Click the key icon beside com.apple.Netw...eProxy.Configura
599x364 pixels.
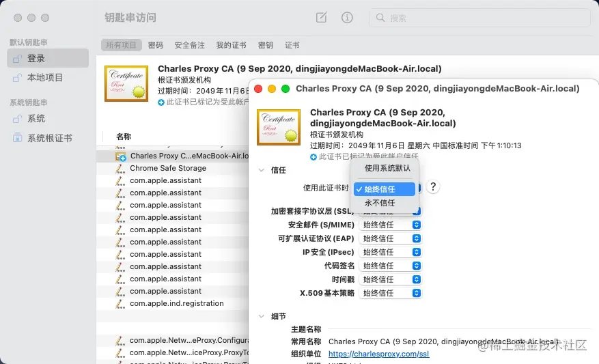pyautogui.click(x=120, y=341)
